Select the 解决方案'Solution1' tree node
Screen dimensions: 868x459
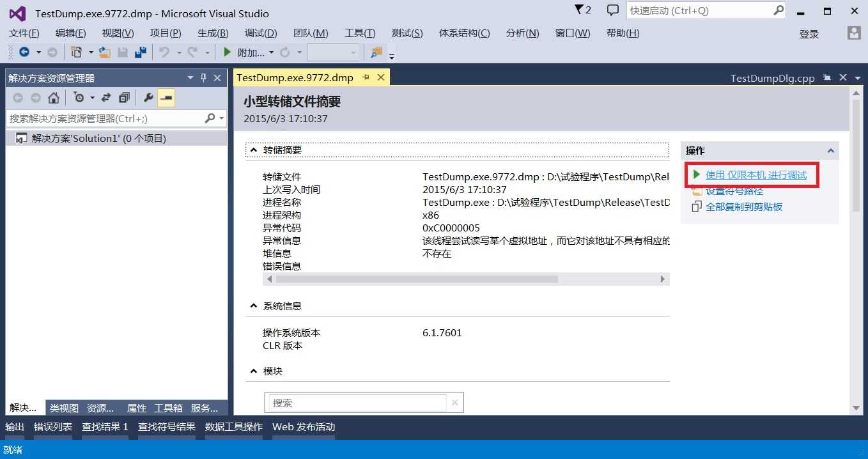[116, 138]
